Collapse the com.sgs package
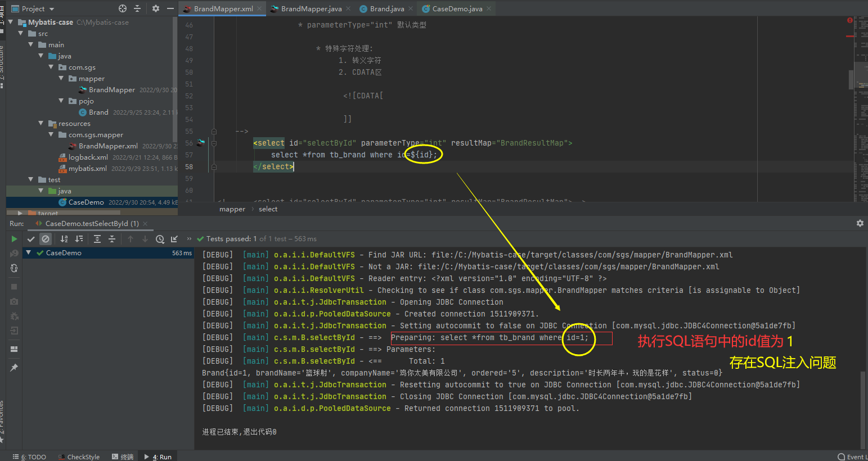 [x=51, y=67]
